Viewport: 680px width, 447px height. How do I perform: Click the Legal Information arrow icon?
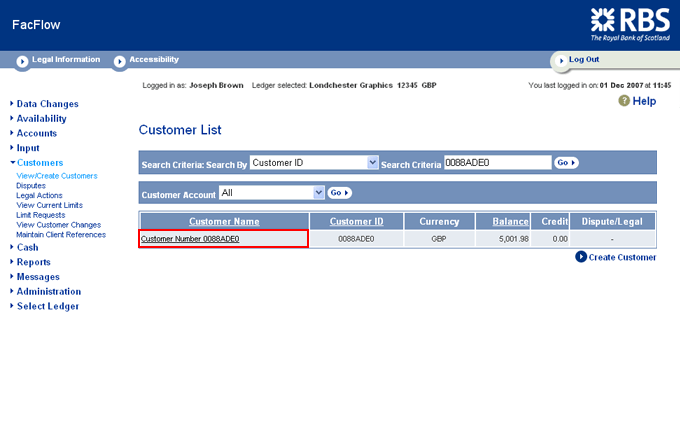[22, 61]
